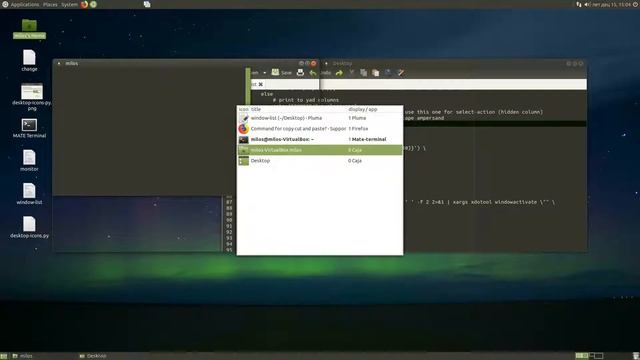Click the Save button in Pluma toolbar
This screenshot has height=360, width=640.
point(282,73)
